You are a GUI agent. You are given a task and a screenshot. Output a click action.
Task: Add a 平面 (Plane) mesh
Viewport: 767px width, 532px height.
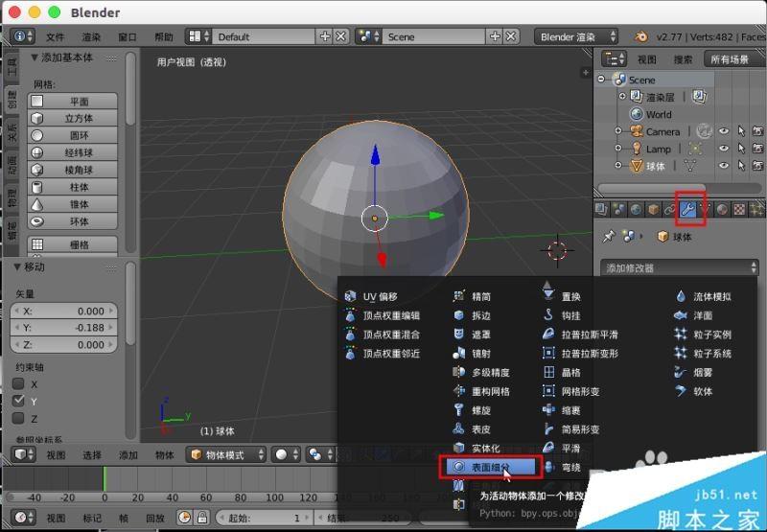73,102
